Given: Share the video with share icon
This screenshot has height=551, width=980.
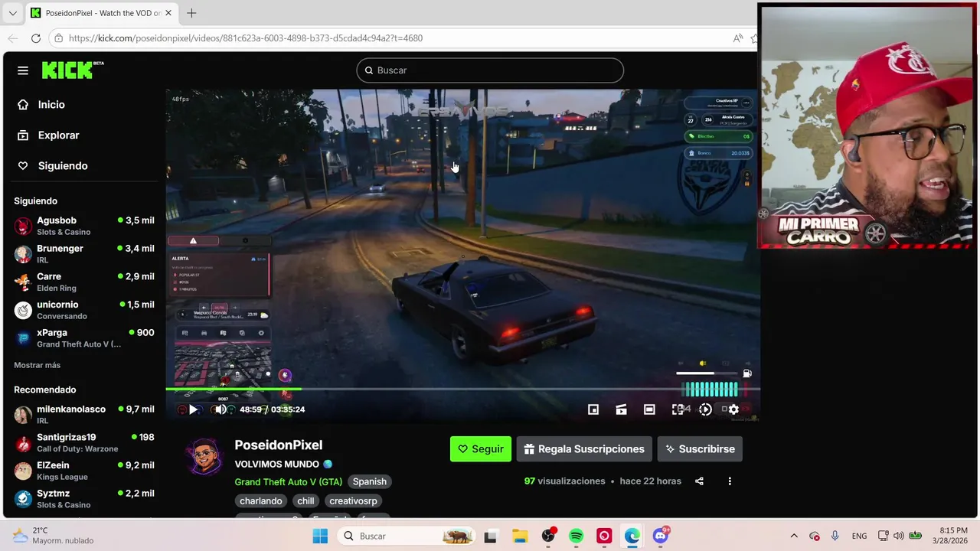Looking at the screenshot, I should point(699,481).
